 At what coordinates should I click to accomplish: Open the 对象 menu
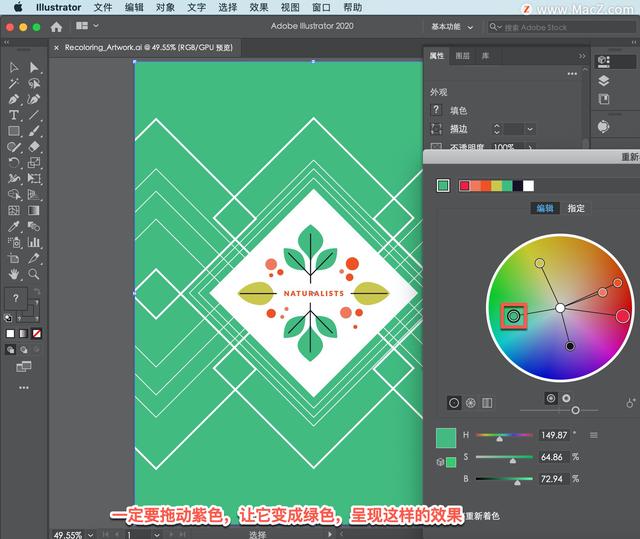click(x=165, y=7)
